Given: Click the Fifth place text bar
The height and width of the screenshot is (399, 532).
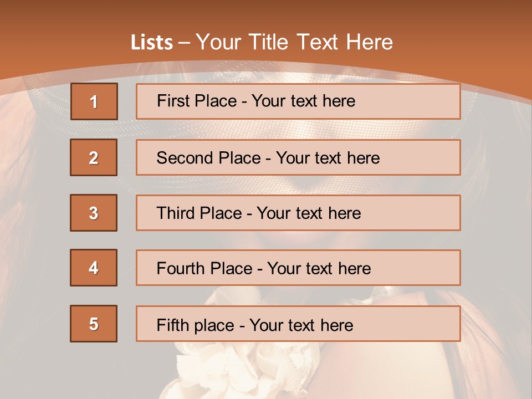Looking at the screenshot, I should click(x=298, y=324).
